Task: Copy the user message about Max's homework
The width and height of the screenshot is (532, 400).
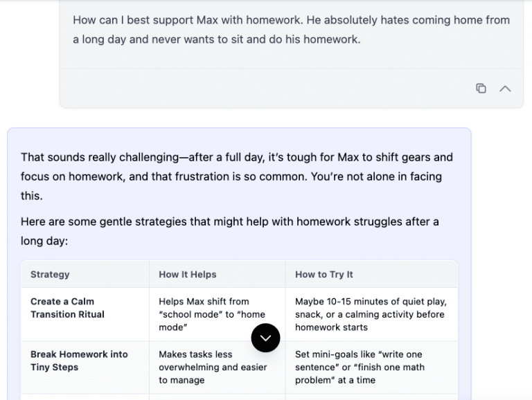Action: (481, 88)
